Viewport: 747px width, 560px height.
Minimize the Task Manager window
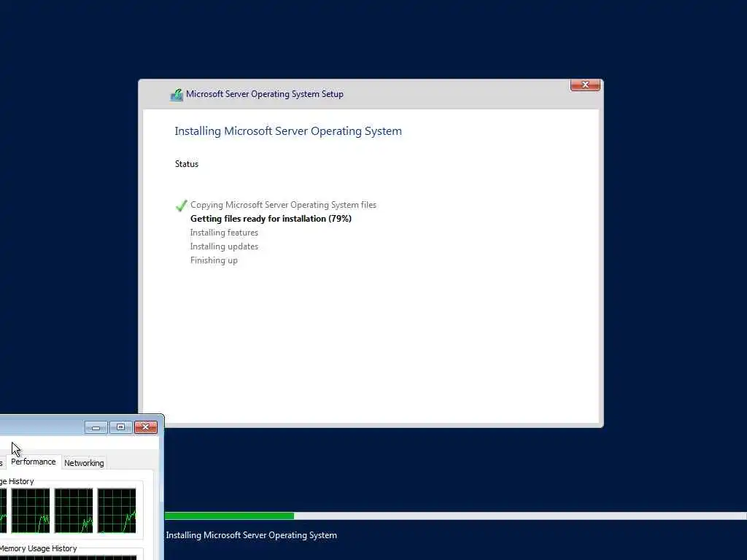(96, 427)
